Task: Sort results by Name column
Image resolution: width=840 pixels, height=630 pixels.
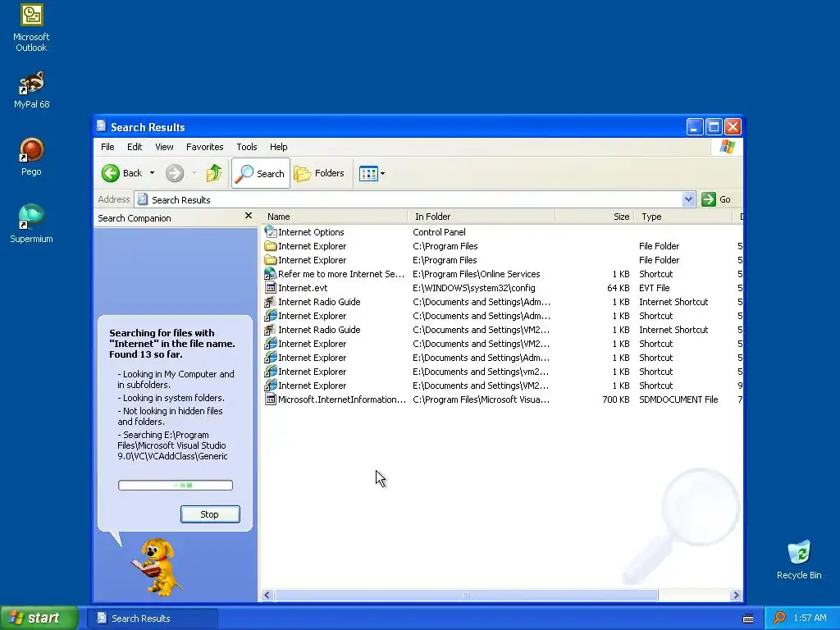Action: coord(334,217)
